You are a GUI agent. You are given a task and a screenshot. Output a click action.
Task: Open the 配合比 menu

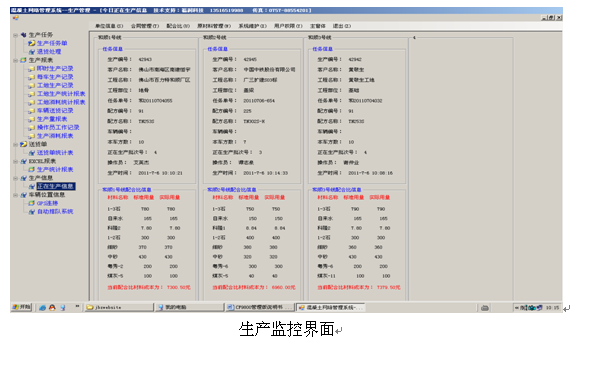pyautogui.click(x=178, y=26)
